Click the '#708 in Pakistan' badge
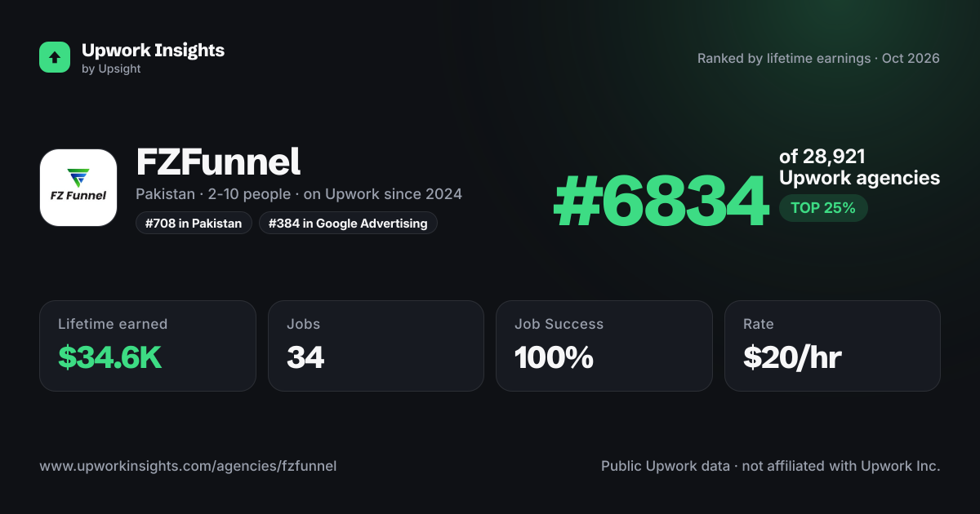This screenshot has height=514, width=980. click(x=194, y=223)
